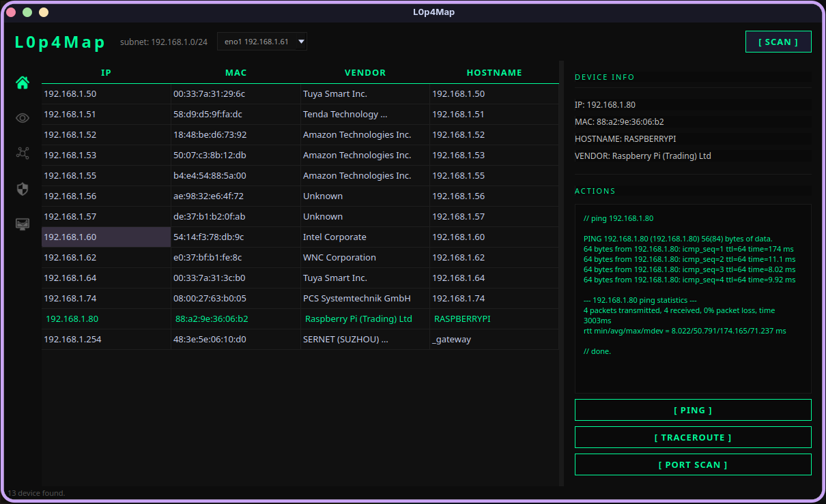Select IP cell 192.168.1.50
The width and height of the screenshot is (826, 504).
106,94
